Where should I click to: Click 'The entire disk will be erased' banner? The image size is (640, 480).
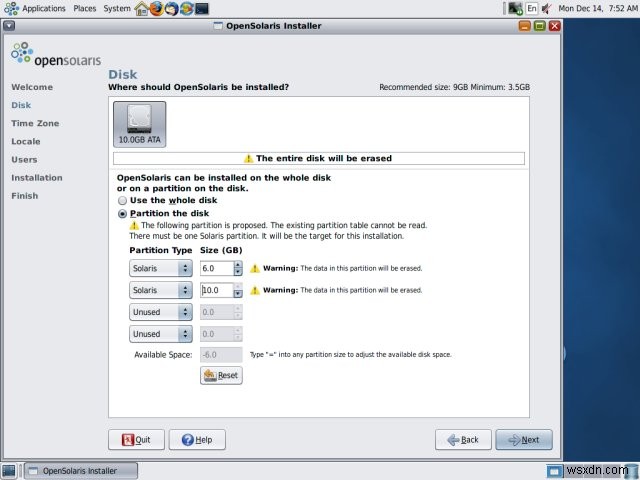(319, 158)
